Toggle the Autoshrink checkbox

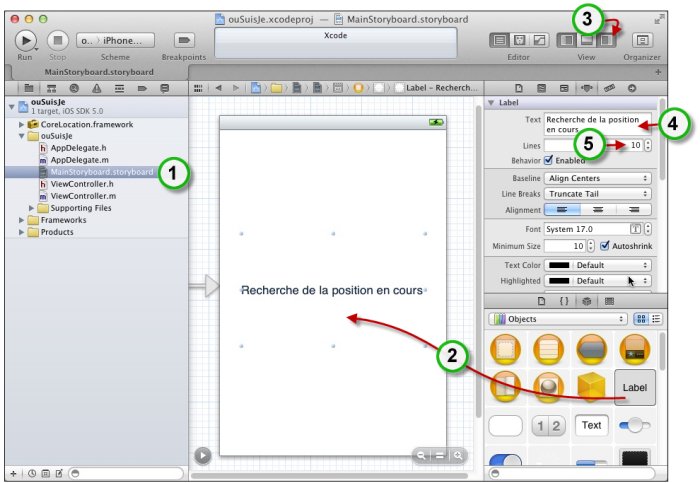[x=604, y=246]
